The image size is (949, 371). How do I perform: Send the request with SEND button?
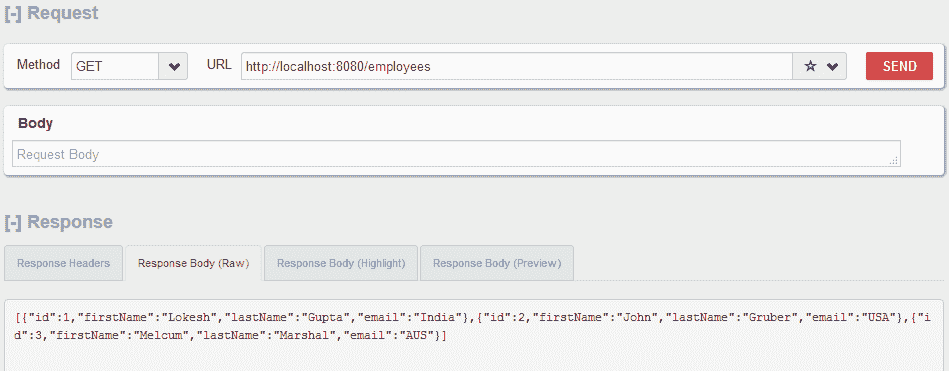click(899, 66)
